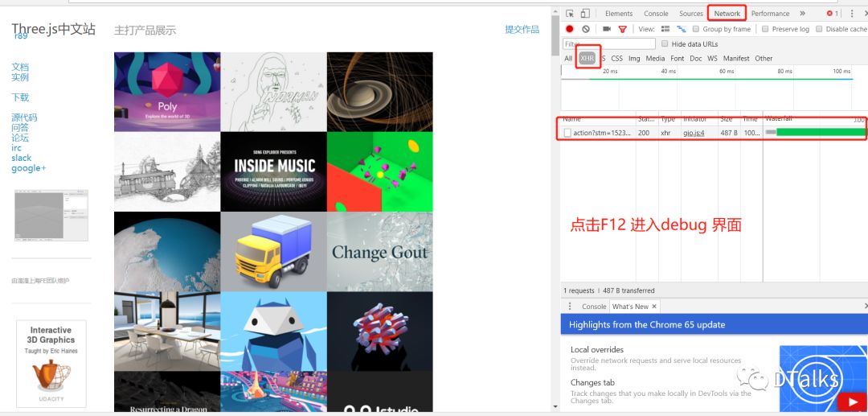This screenshot has width=868, height=416.
Task: Activate the inspect element picker icon
Action: click(570, 14)
